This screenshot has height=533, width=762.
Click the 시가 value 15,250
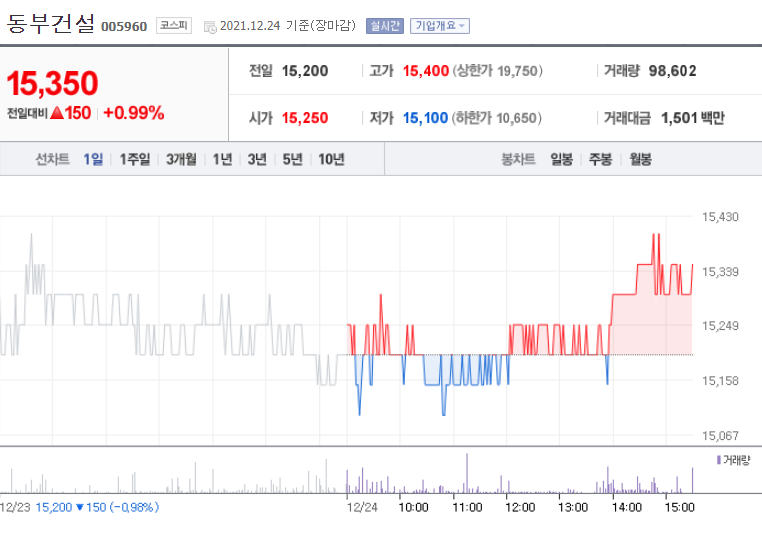[x=305, y=118]
